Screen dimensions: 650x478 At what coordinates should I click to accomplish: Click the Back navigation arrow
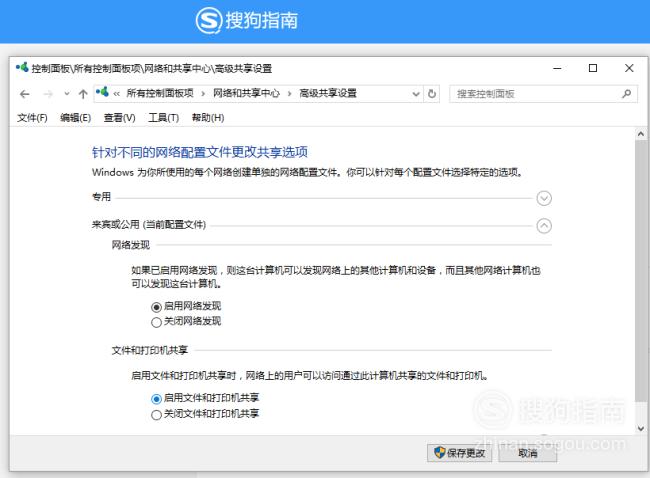tap(24, 94)
